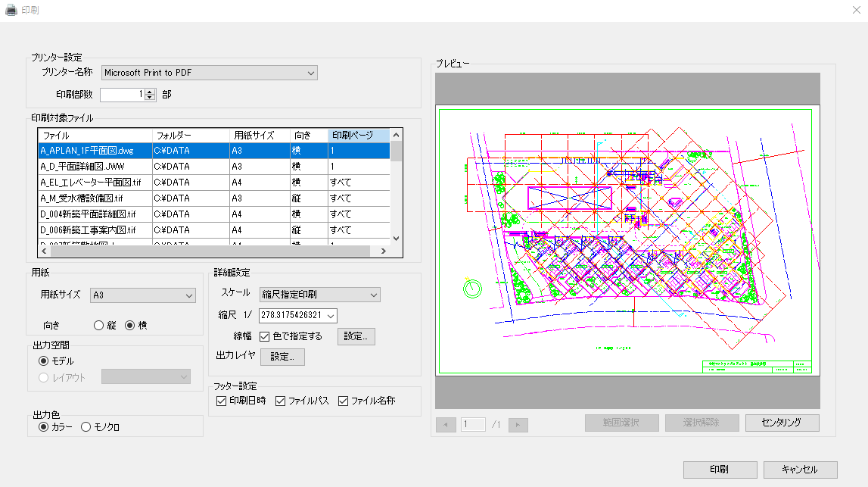Click the センタリング button

tap(782, 423)
